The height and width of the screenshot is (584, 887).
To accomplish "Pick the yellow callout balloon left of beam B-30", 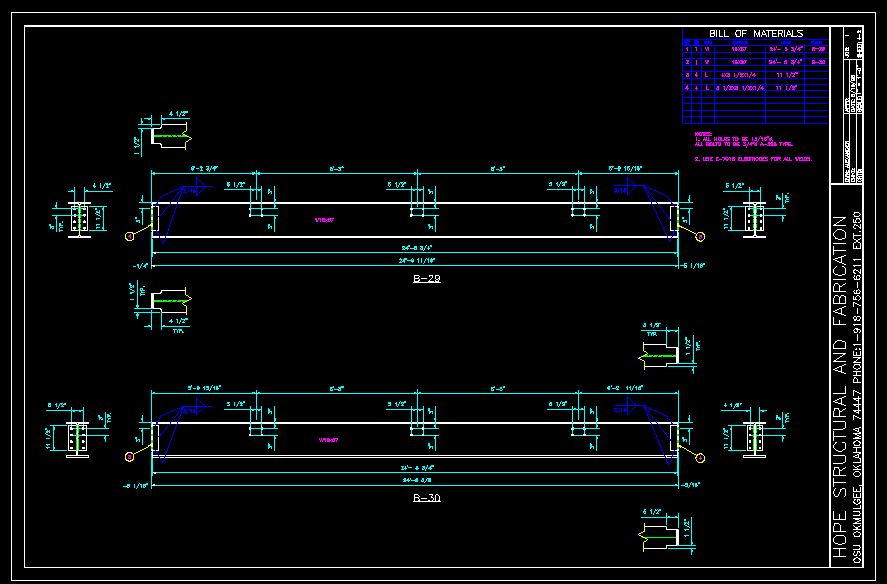I will [129, 457].
